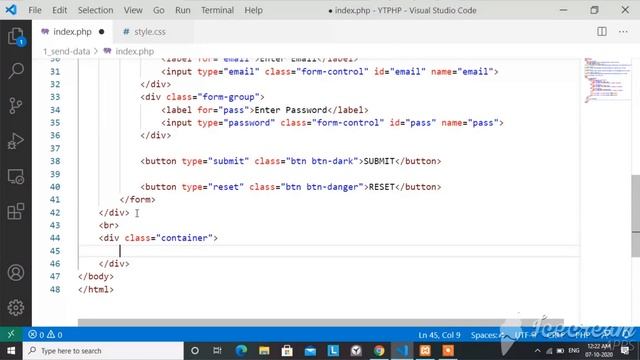Click the Spaces indentation status entry

click(487, 335)
